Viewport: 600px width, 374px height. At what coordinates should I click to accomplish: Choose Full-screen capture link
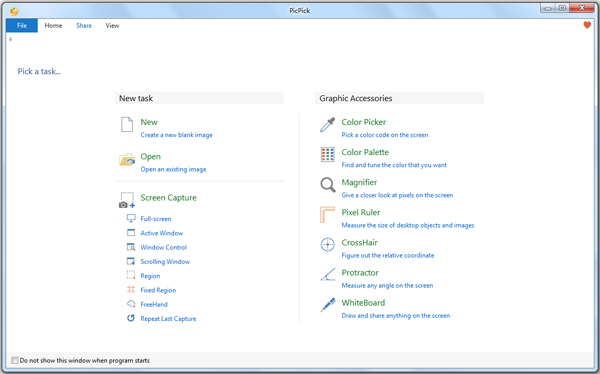(x=156, y=219)
